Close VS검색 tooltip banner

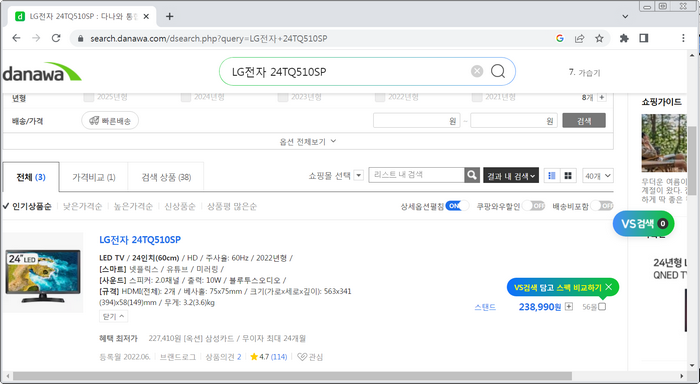(x=608, y=287)
